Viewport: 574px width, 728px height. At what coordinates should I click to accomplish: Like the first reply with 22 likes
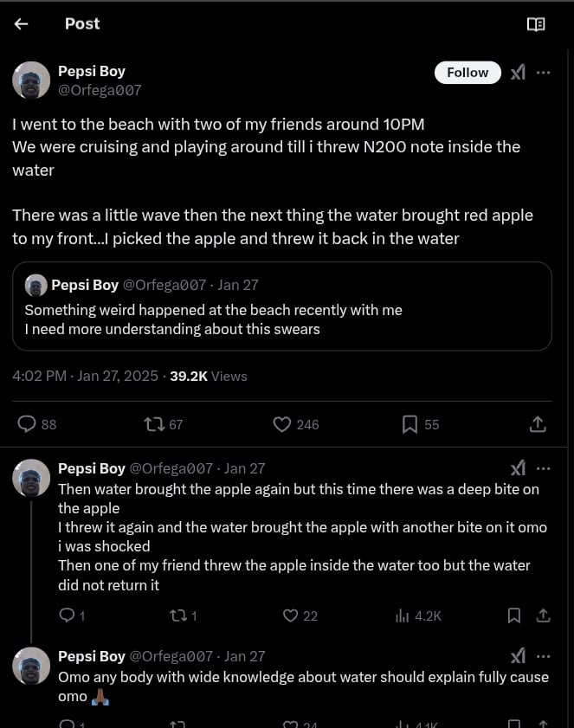click(291, 615)
